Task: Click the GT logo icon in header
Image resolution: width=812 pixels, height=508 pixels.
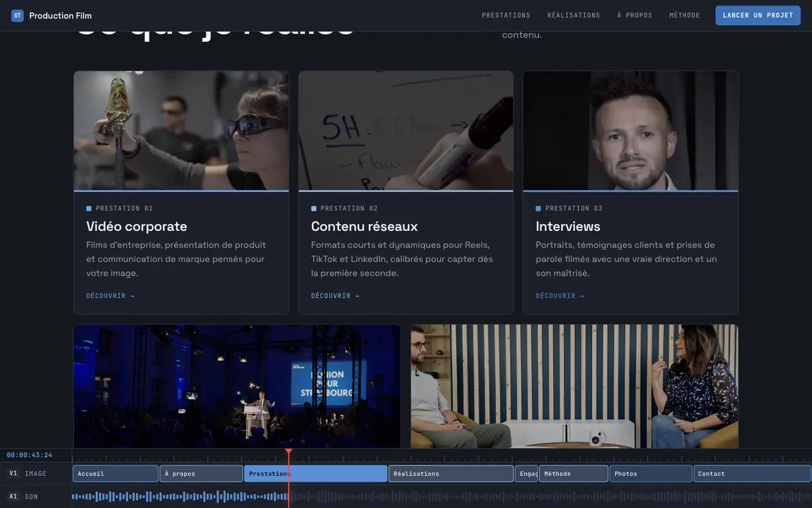Action: point(18,16)
